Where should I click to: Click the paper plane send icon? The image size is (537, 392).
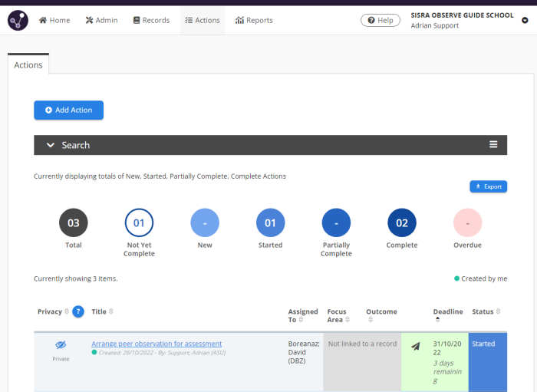point(415,346)
